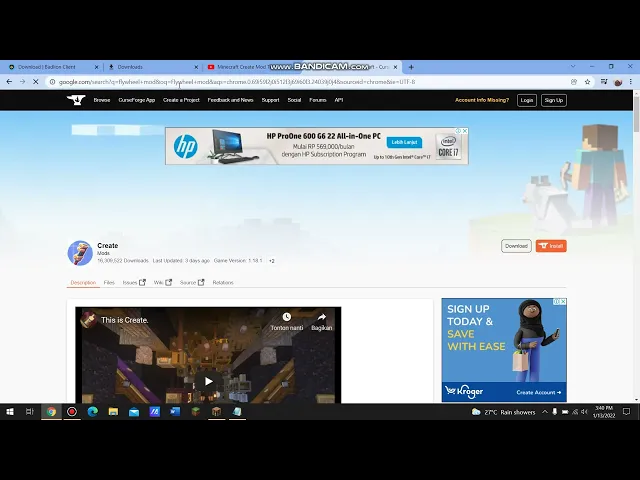Open the Chrome profile avatar
Screen dimensions: 640x480
[x=618, y=82]
